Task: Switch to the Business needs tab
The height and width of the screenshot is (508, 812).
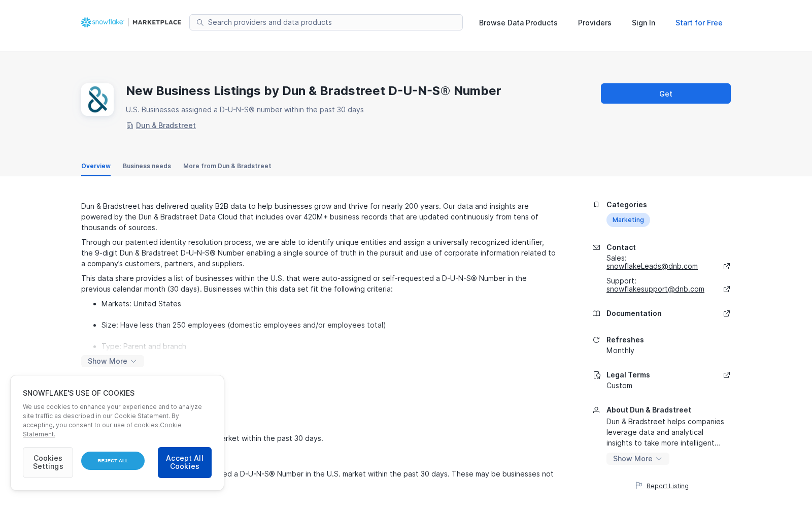Action: (147, 166)
